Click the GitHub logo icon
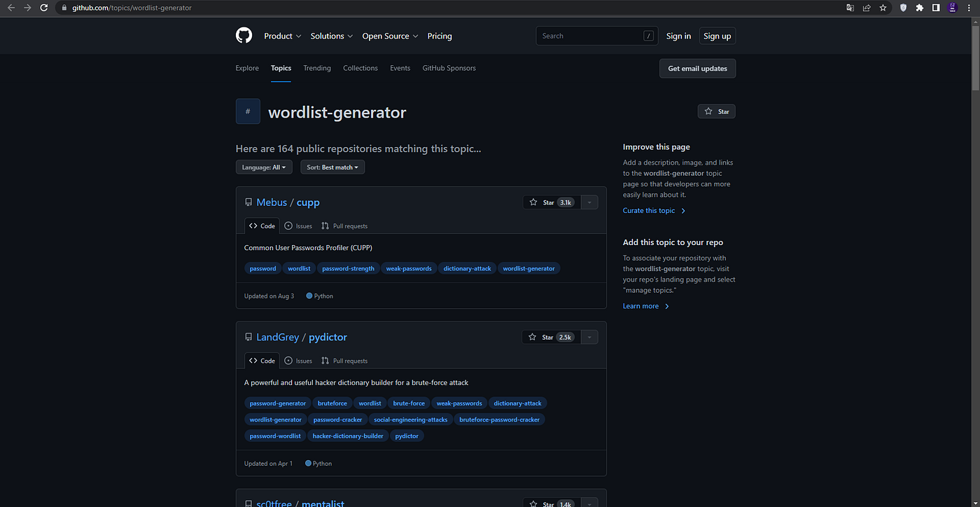Image resolution: width=980 pixels, height=507 pixels. [244, 36]
